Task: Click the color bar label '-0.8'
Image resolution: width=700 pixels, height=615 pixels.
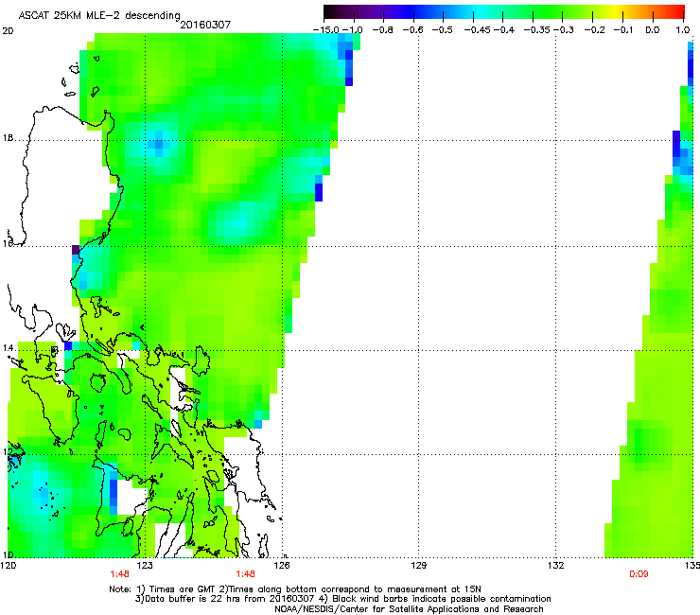Action: (383, 30)
